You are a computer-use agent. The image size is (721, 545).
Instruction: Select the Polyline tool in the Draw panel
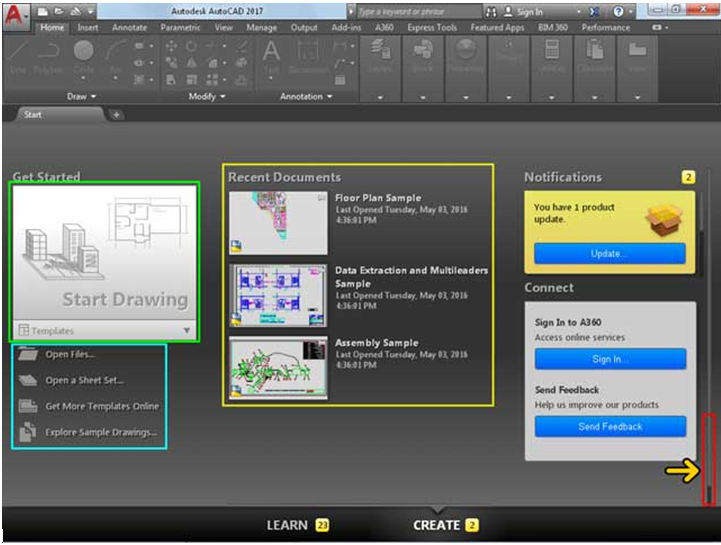[x=48, y=57]
